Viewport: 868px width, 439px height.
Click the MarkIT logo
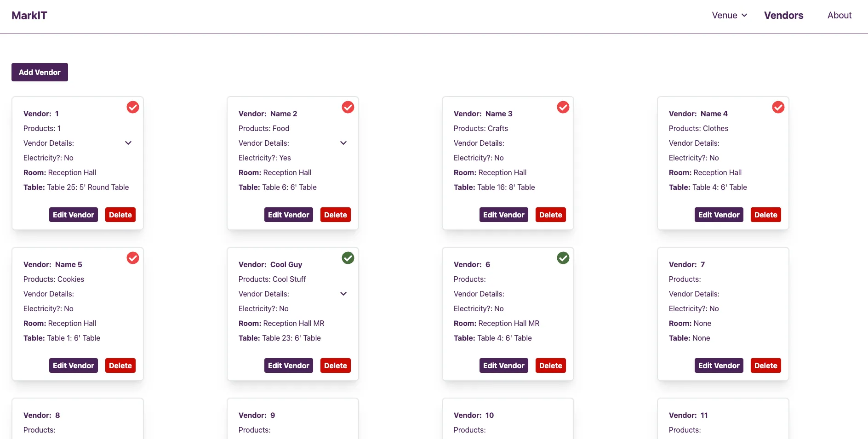pos(29,16)
